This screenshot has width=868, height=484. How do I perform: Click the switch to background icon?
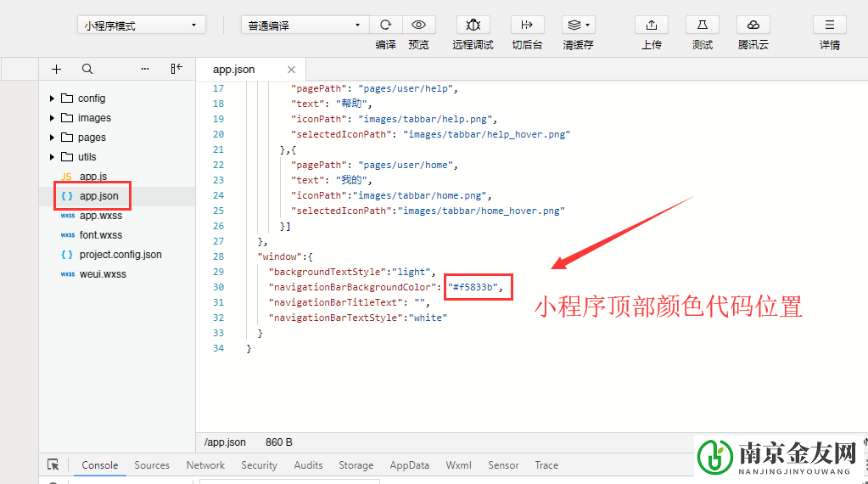click(527, 25)
